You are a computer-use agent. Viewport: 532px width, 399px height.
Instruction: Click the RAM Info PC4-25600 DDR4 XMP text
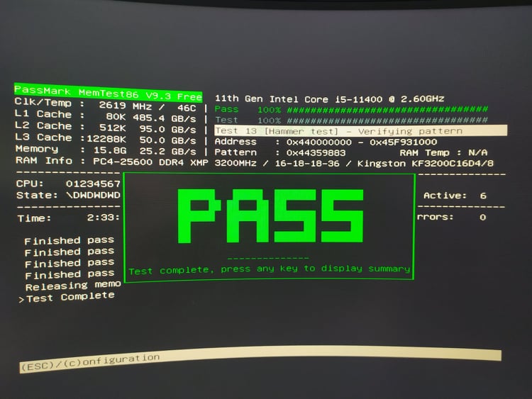[111, 161]
